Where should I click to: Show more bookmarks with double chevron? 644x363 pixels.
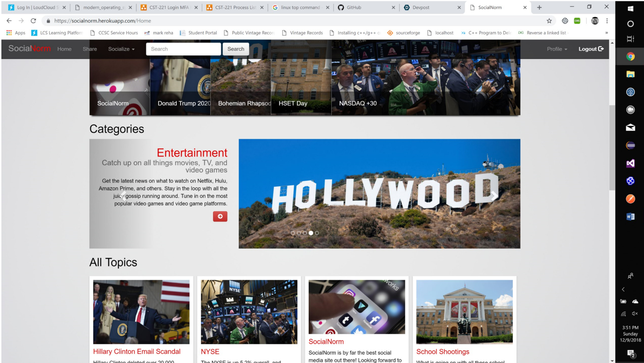click(606, 33)
